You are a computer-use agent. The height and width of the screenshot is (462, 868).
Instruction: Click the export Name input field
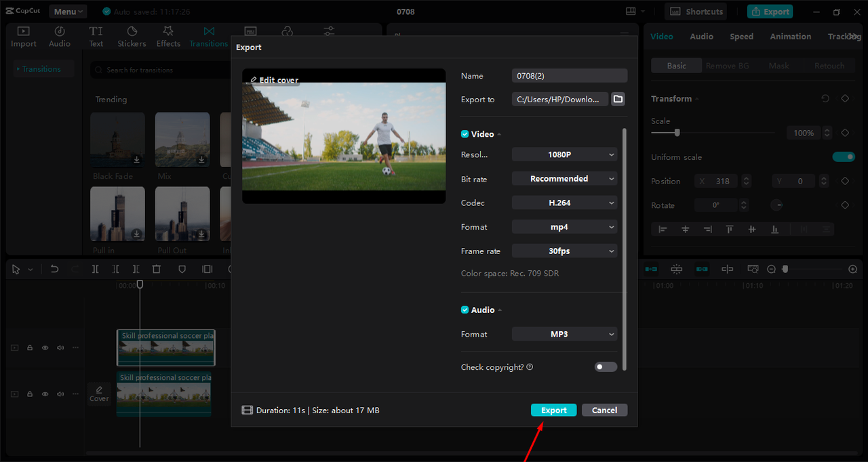pos(570,76)
